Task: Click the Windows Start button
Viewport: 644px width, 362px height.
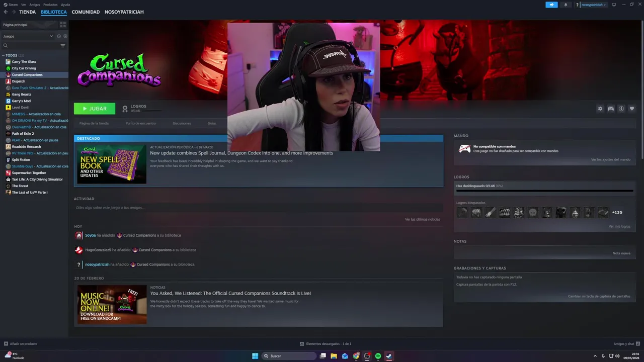Action: 255,356
